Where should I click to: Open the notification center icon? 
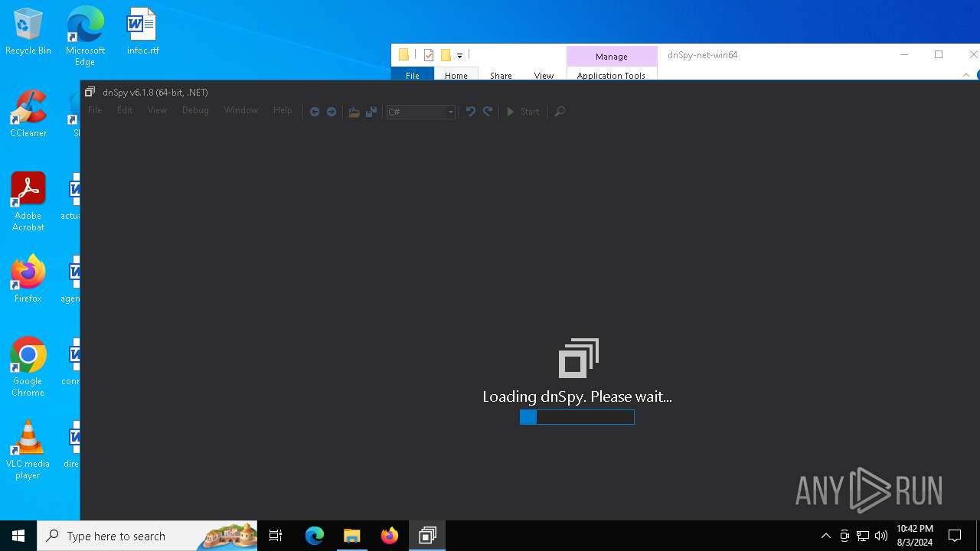955,536
